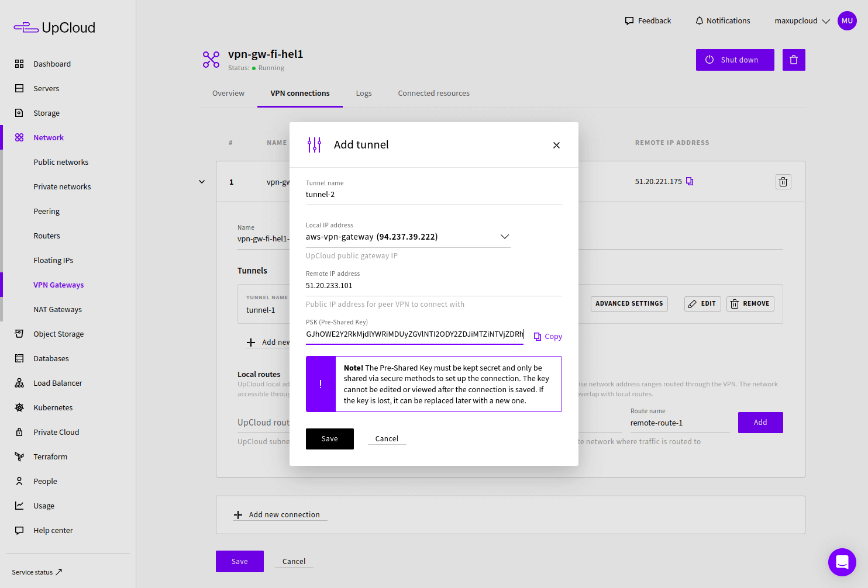Click the Databases sidebar icon
The width and height of the screenshot is (868, 588).
(x=19, y=358)
